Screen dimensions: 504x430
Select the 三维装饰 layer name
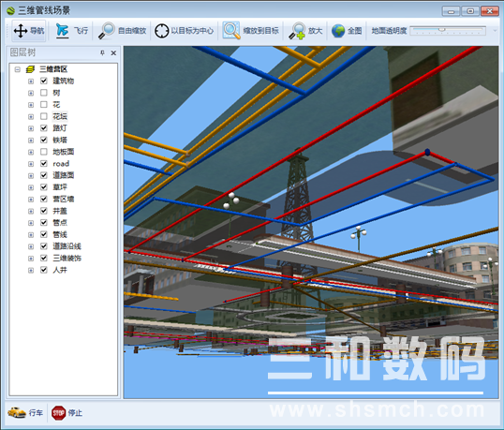coord(67,258)
